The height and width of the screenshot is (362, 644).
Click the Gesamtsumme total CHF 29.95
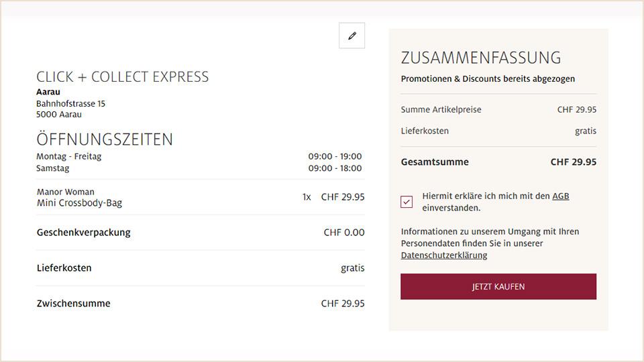click(x=573, y=162)
